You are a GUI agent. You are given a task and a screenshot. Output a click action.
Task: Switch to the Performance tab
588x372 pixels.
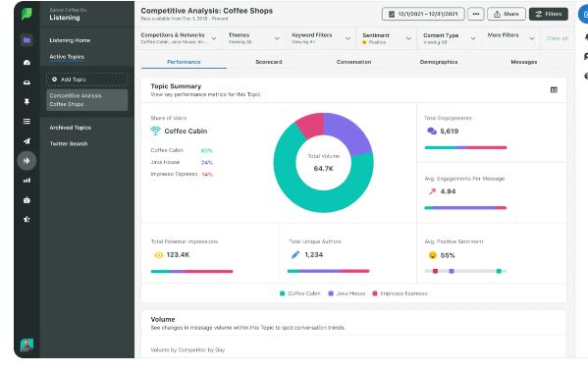coord(184,62)
